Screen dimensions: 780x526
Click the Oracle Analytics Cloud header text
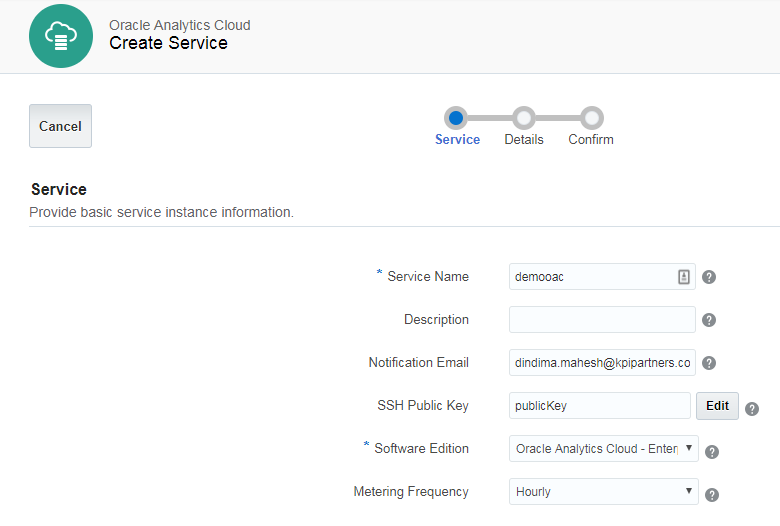(180, 25)
